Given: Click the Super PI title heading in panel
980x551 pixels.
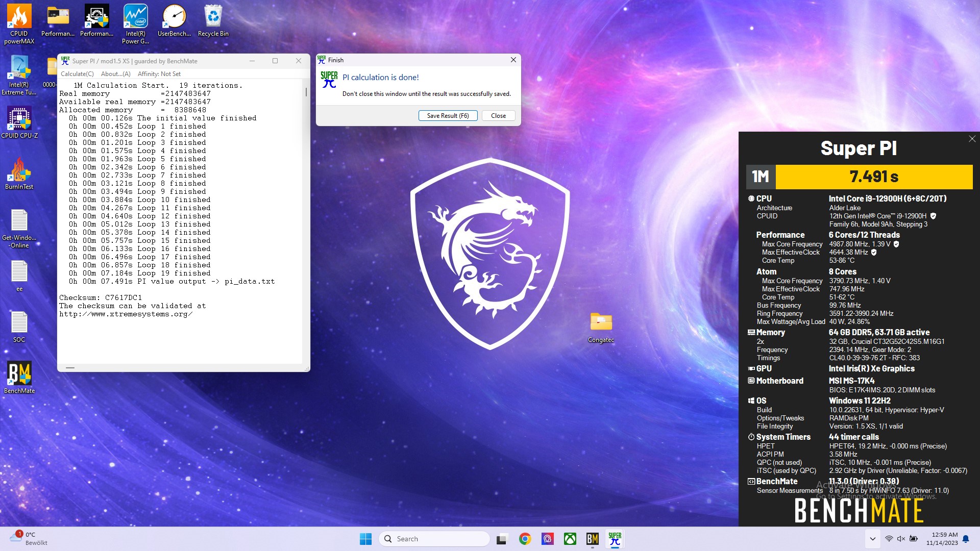Looking at the screenshot, I should (x=859, y=148).
